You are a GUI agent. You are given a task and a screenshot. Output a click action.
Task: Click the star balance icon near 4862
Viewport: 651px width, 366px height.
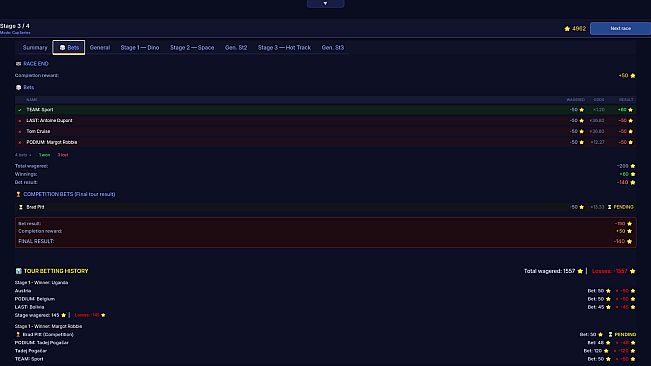[567, 29]
